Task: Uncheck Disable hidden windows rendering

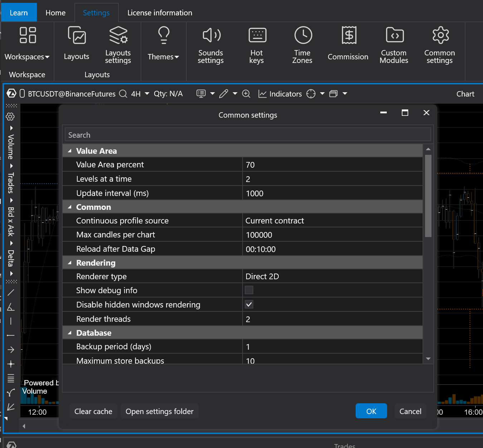Action: (249, 304)
